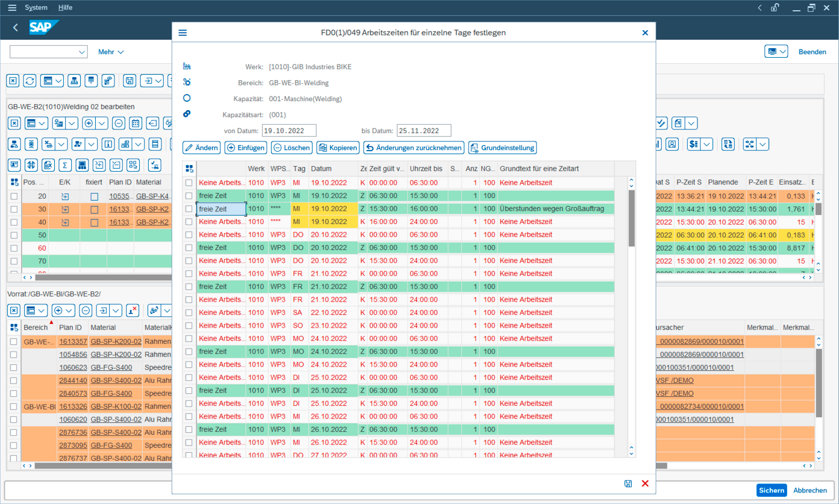839x504 pixels.
Task: Click the info icon in the second toolbar row
Action: click(108, 144)
